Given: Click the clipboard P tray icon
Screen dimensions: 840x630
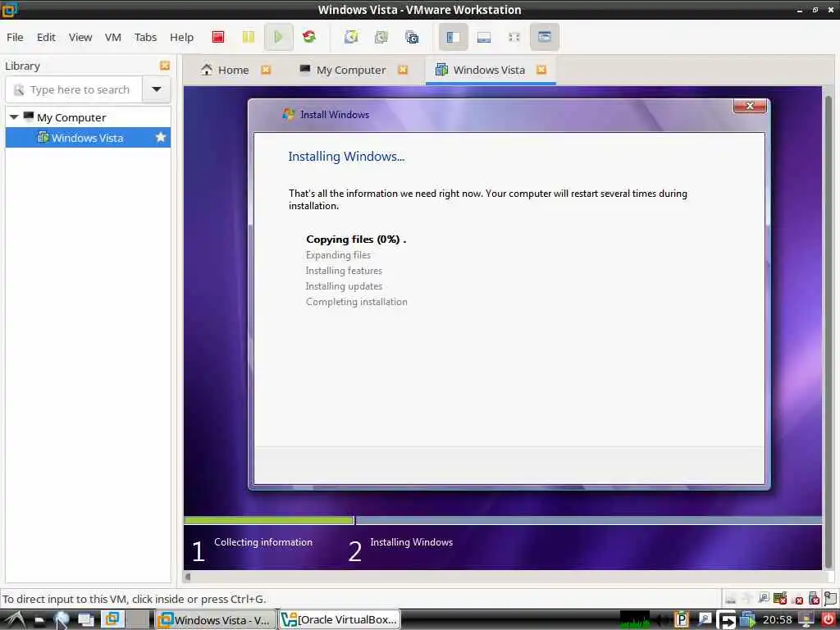Looking at the screenshot, I should (682, 619).
